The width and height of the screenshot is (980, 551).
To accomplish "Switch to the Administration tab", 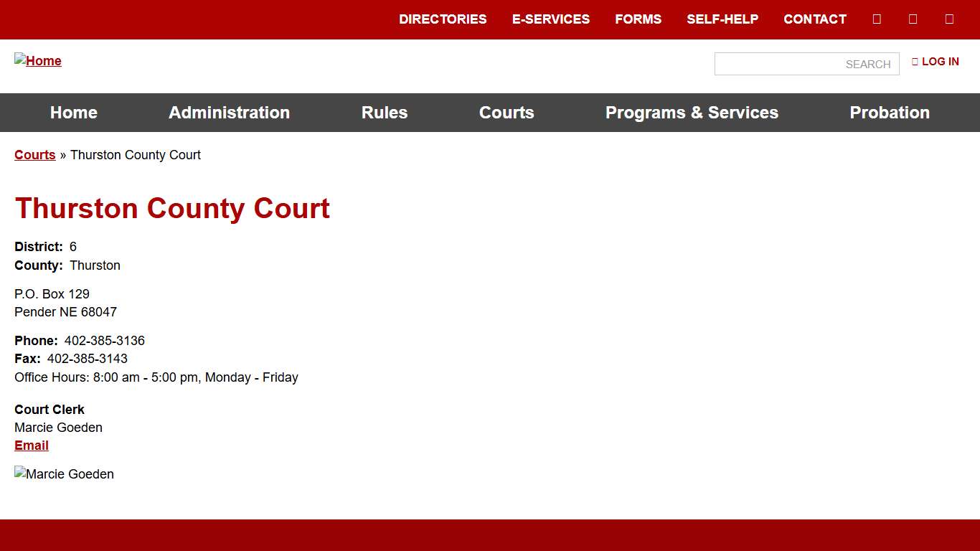I will point(229,113).
